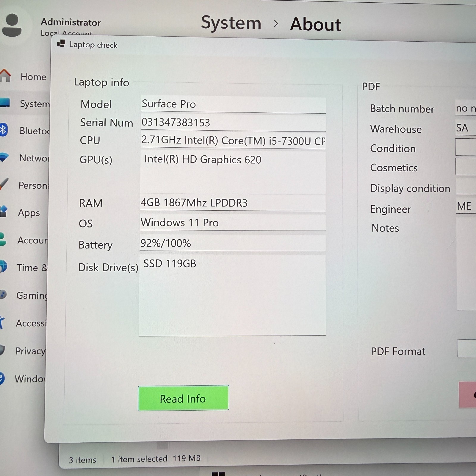Click the 'Display condition' label
The width and height of the screenshot is (476, 476).
click(410, 188)
